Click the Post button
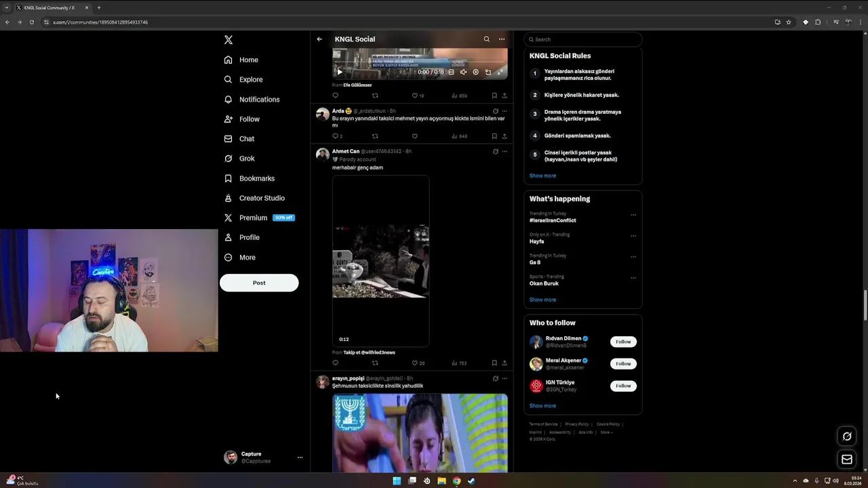Viewport: 868px width, 488px height. tap(259, 283)
